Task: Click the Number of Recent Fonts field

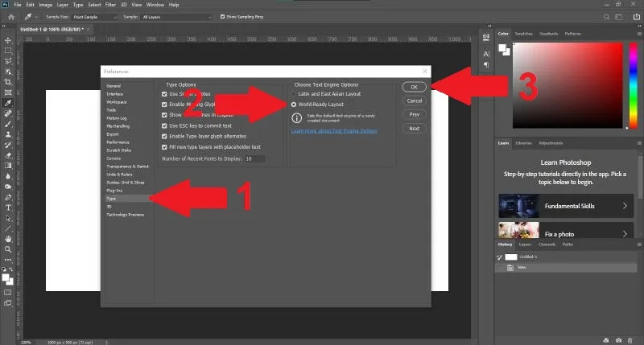Action: coord(255,158)
